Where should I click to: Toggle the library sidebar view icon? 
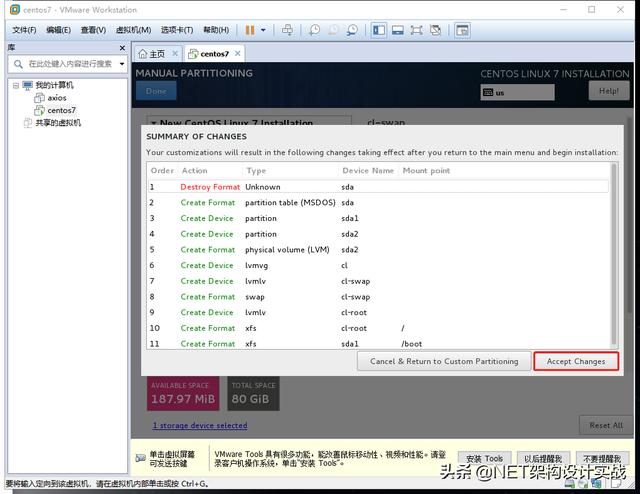click(x=379, y=30)
